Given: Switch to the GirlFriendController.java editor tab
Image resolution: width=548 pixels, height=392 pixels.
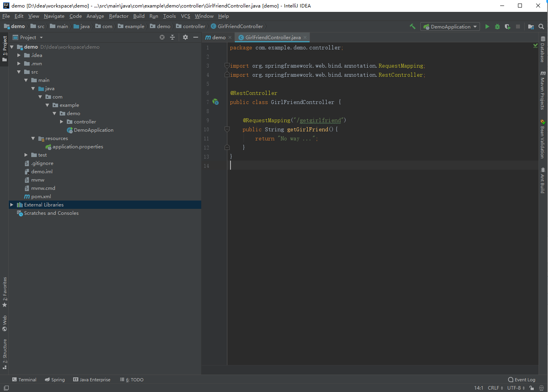Looking at the screenshot, I should [272, 37].
